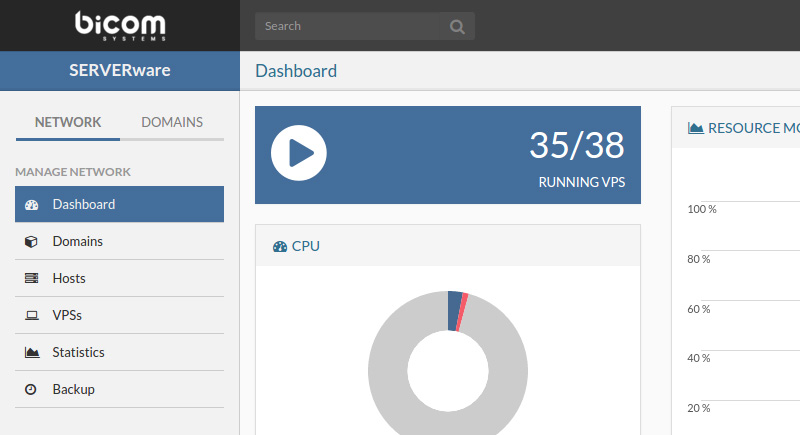
Task: Click the SERVERware header title
Action: 119,71
